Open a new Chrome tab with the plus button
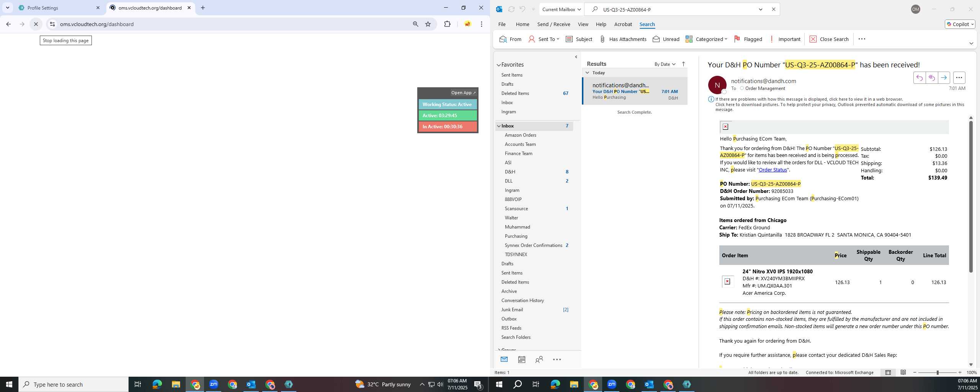Image resolution: width=980 pixels, height=392 pixels. click(203, 8)
